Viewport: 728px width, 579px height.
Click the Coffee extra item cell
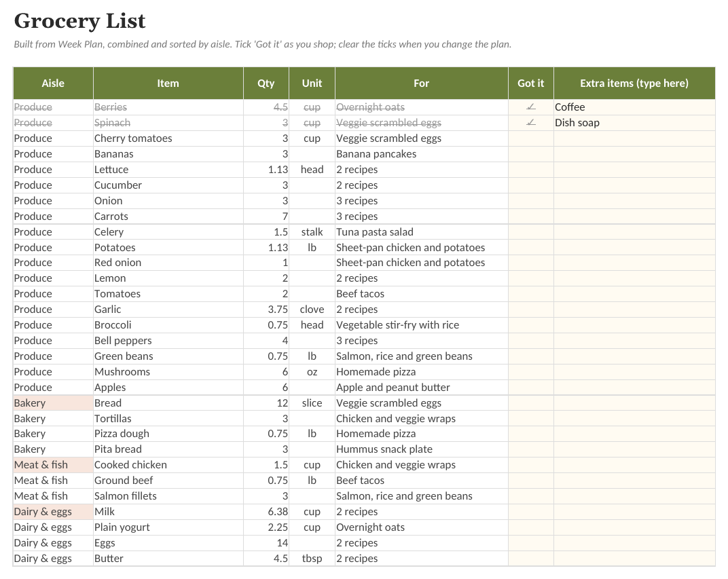coord(634,107)
